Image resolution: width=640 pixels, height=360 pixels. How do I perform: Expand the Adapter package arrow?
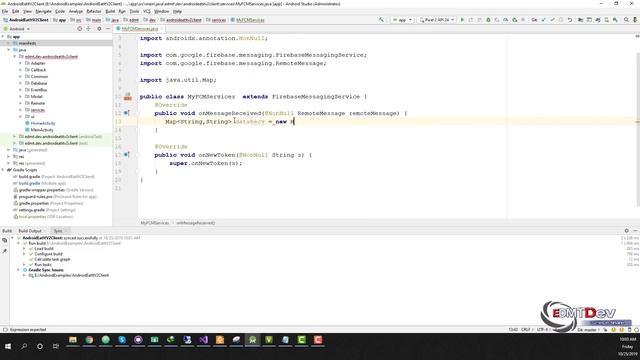pos(20,63)
